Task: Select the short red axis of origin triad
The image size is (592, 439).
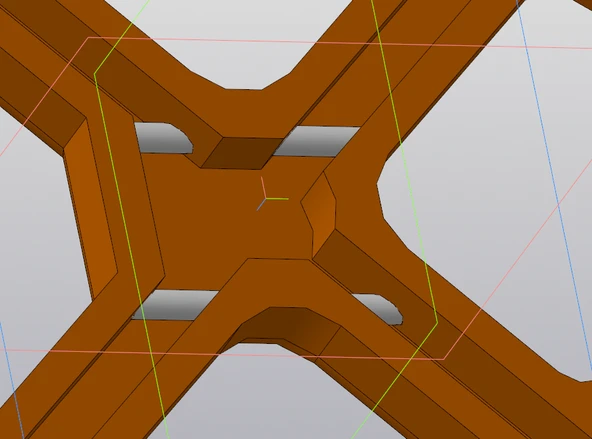Action: point(264,187)
